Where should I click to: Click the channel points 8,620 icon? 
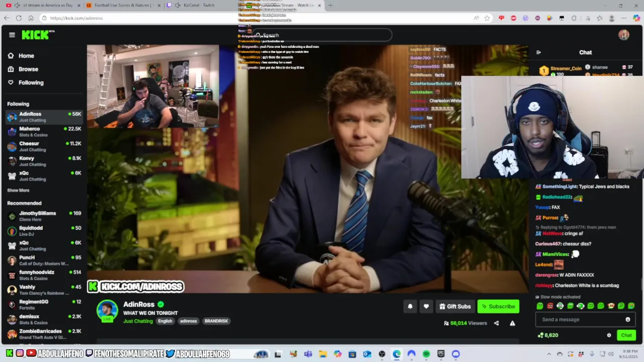coord(541,335)
